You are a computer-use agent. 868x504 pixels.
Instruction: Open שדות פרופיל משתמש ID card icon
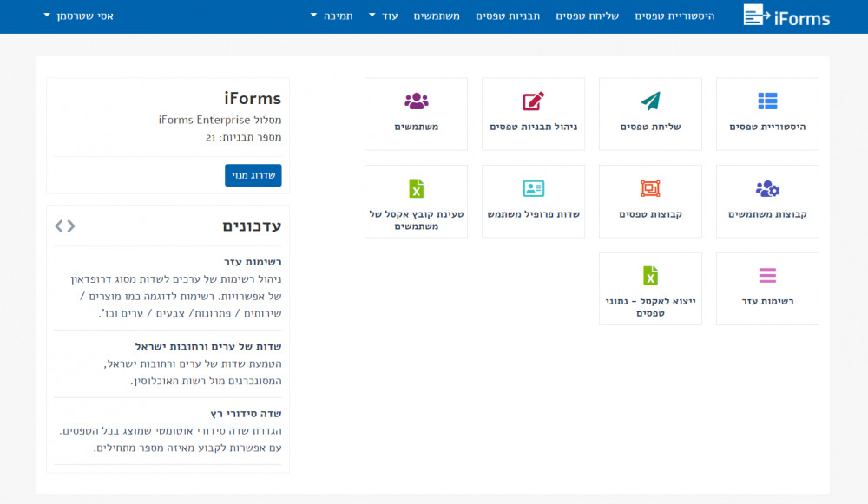tap(533, 188)
